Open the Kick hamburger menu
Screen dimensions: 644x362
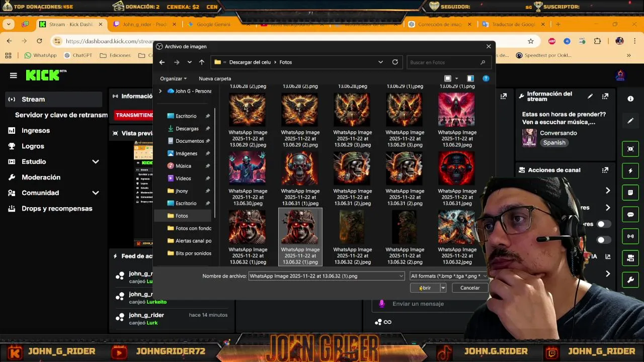pyautogui.click(x=14, y=75)
